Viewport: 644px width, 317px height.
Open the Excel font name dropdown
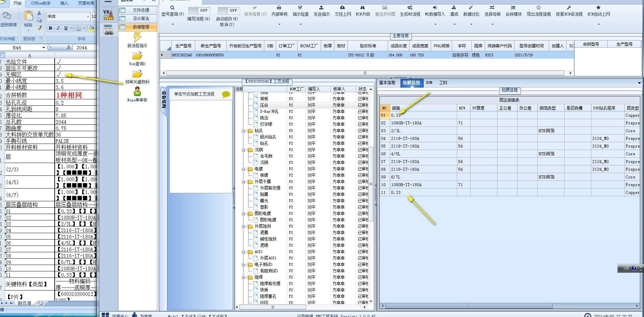pyautogui.click(x=88, y=16)
